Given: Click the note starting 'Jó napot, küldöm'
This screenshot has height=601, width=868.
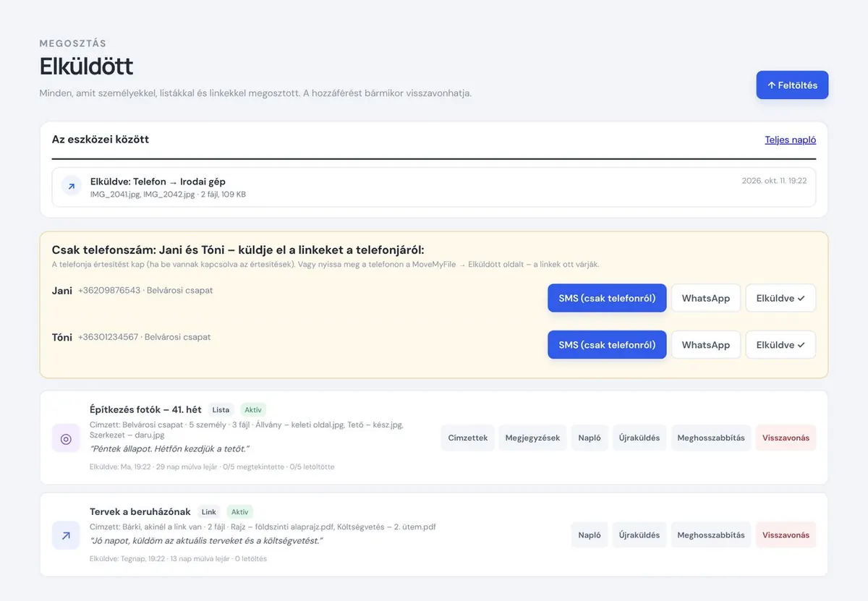Looking at the screenshot, I should point(206,541).
